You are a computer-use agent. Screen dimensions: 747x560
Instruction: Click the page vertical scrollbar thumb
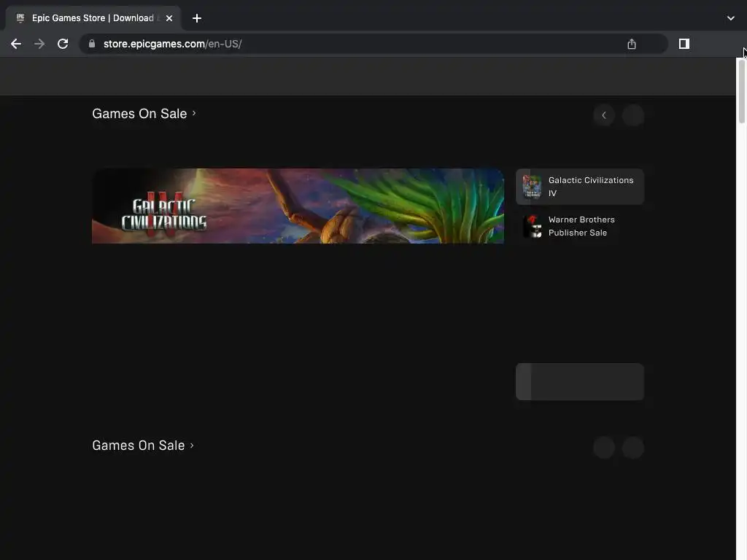tap(741, 91)
